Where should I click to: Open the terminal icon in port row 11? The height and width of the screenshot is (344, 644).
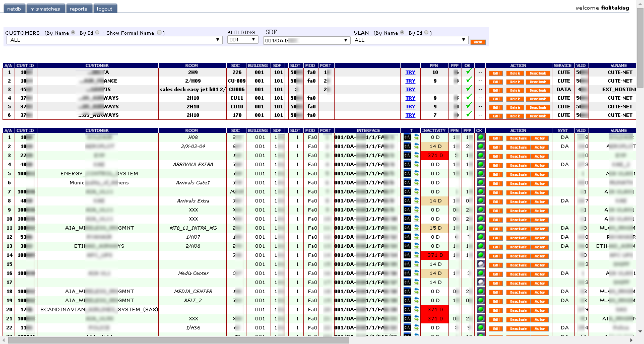click(x=407, y=228)
